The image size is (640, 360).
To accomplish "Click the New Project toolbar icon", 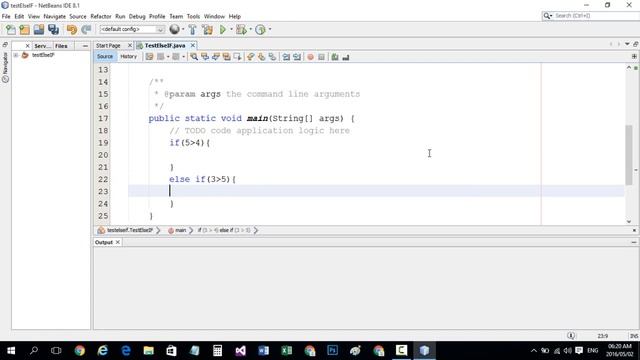I will pos(24,29).
